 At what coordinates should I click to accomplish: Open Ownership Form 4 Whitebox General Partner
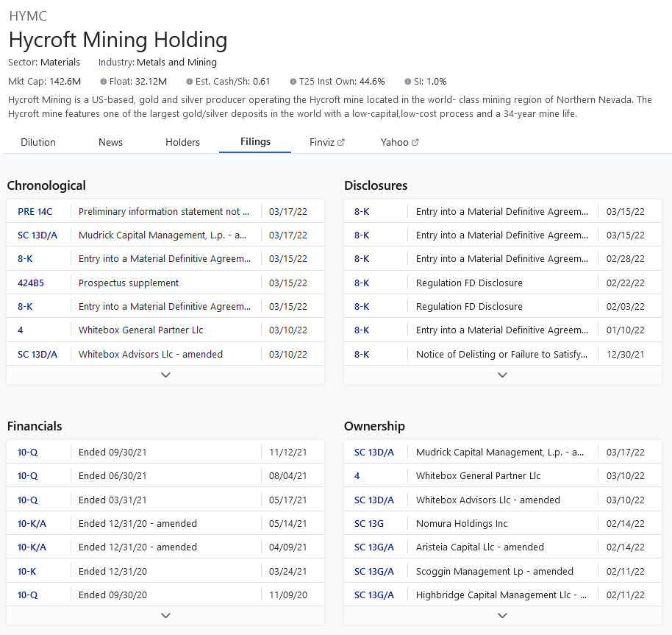tap(357, 476)
